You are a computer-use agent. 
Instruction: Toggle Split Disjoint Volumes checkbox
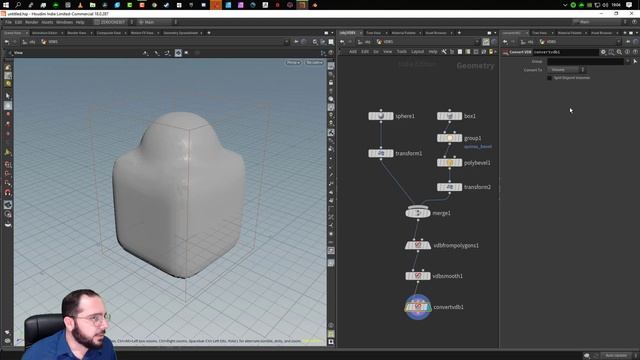(x=549, y=78)
